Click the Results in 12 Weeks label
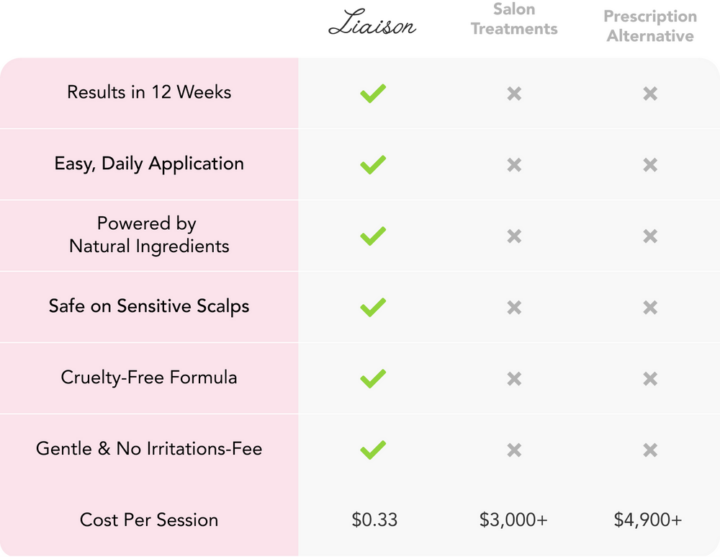The height and width of the screenshot is (557, 720). pyautogui.click(x=149, y=92)
